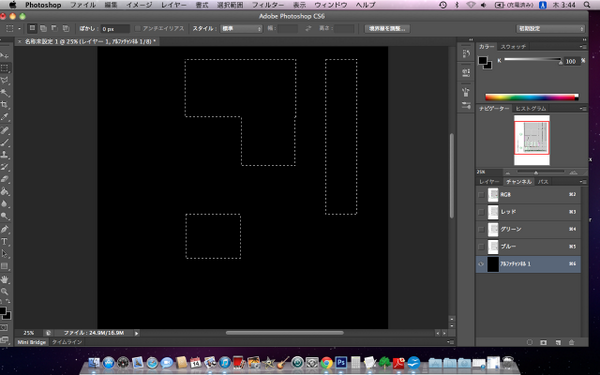
Task: Select the Pen tool
Action: [5, 230]
